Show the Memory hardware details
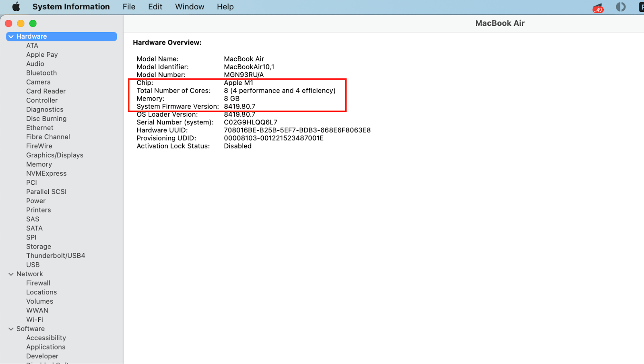The image size is (644, 364). click(x=39, y=165)
